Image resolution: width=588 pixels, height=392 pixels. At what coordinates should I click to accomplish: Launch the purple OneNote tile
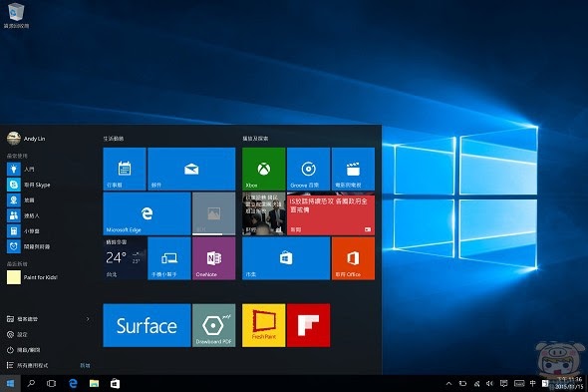[213, 258]
